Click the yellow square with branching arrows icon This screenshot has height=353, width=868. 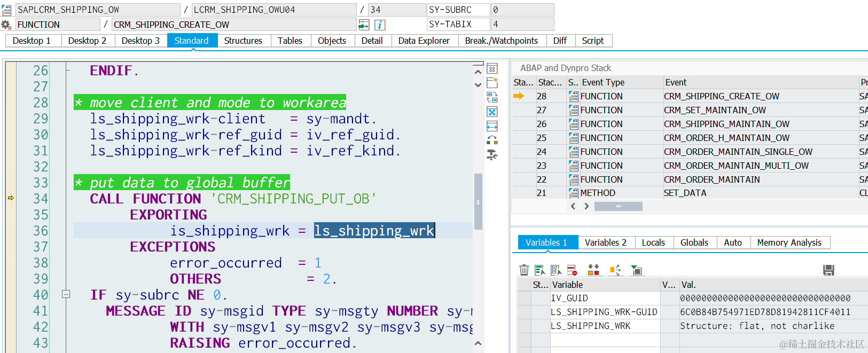click(615, 270)
